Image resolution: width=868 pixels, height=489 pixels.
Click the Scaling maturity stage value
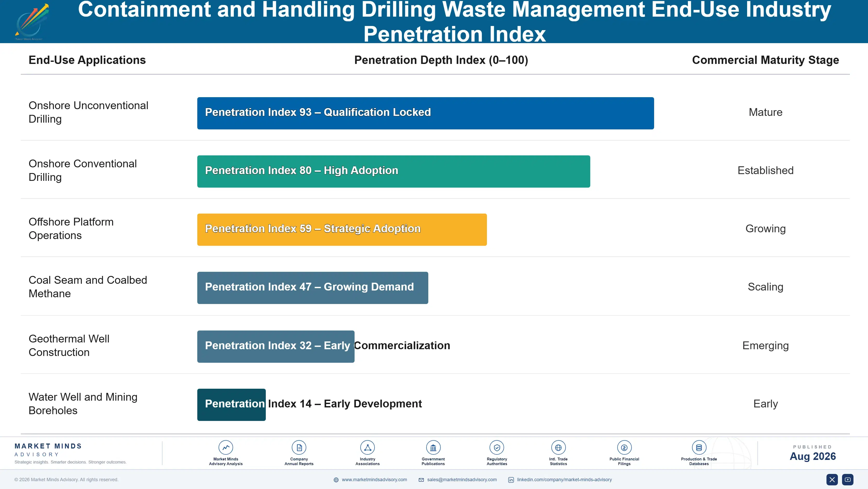(765, 287)
